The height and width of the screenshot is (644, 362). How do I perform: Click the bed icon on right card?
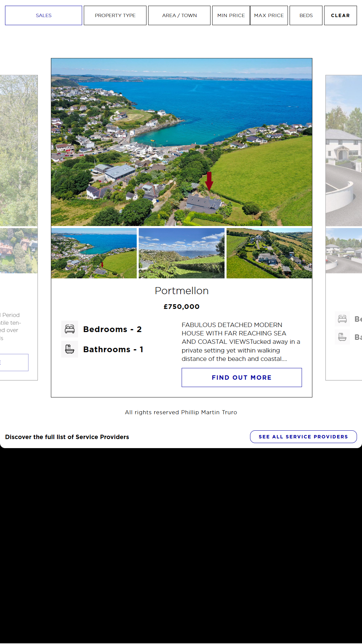coord(342,319)
